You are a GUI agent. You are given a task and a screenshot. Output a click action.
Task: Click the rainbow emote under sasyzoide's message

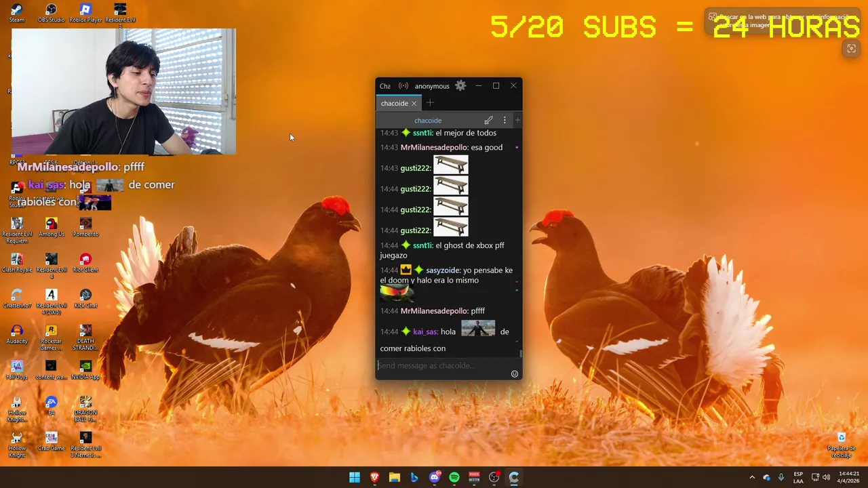coord(397,292)
